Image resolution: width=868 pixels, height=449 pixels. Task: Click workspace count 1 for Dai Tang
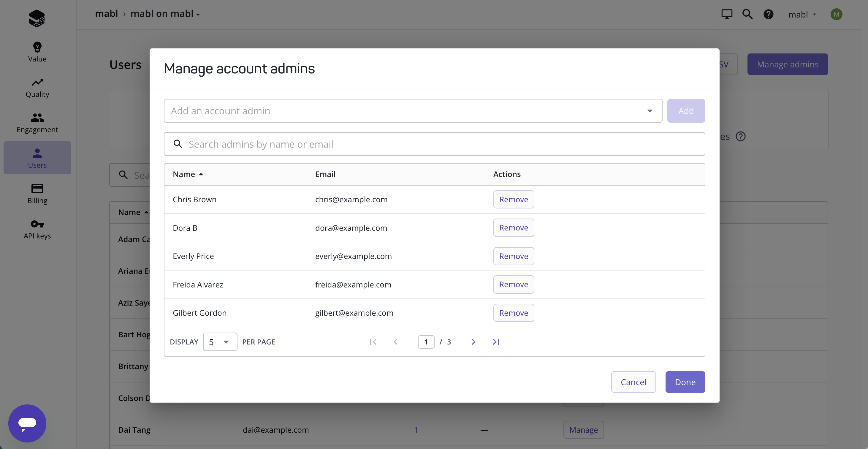tap(416, 430)
